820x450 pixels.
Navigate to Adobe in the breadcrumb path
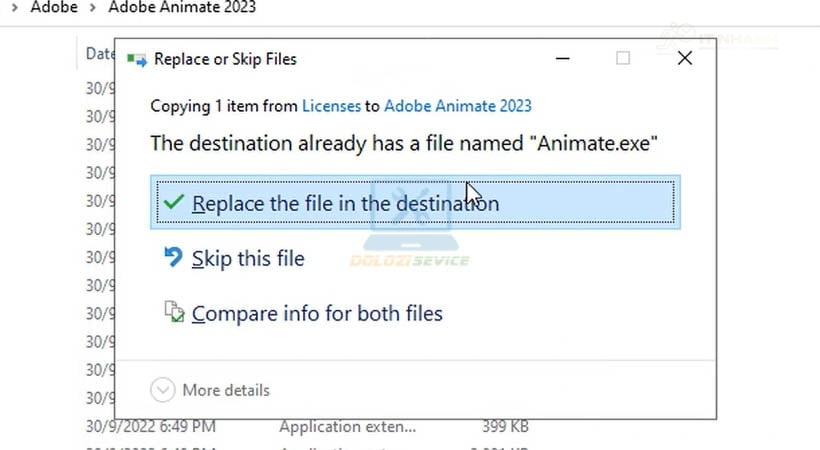pyautogui.click(x=54, y=7)
